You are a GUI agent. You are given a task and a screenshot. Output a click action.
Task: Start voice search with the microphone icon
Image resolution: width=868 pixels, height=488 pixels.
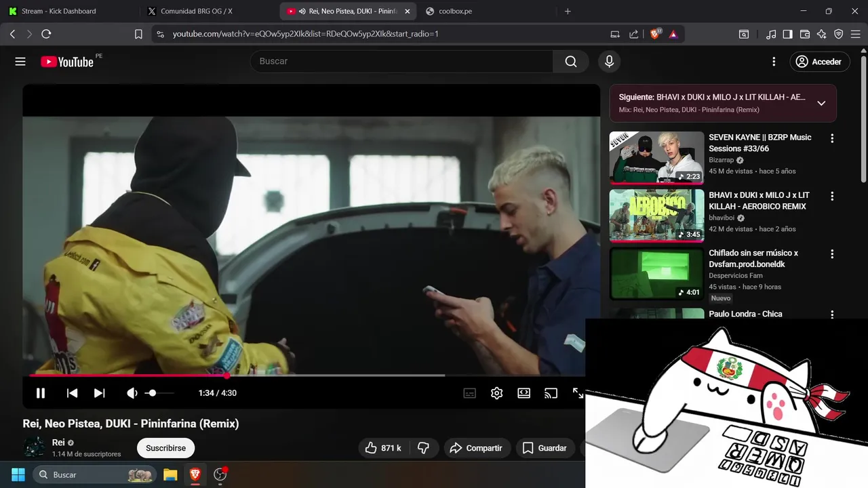(609, 62)
